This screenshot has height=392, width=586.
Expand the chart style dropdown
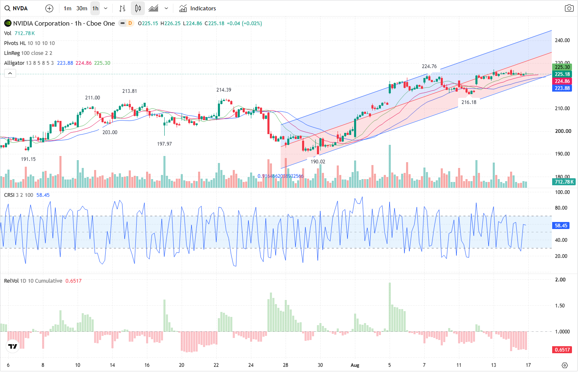point(166,8)
